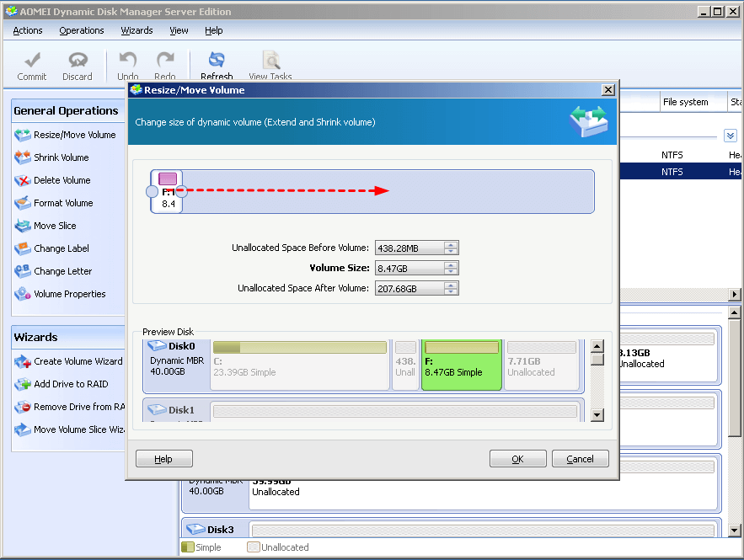Click the pink F: volume block in slider
The height and width of the screenshot is (560, 744).
tap(168, 179)
